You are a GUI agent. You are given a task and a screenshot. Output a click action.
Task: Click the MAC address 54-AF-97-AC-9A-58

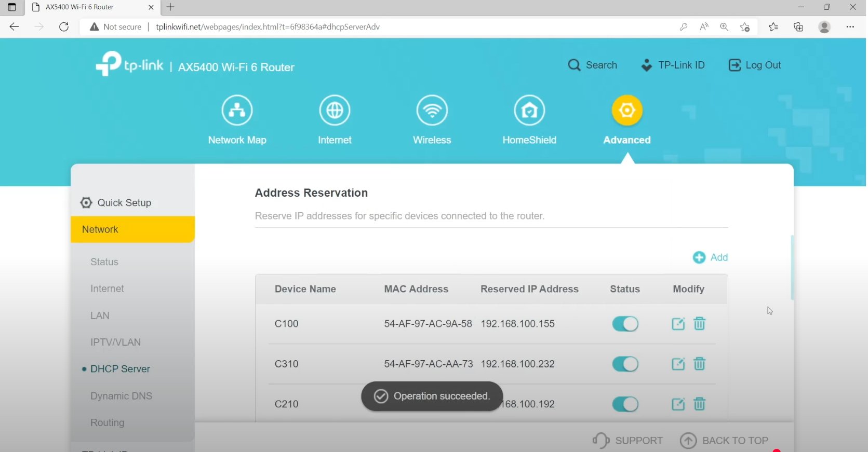(x=428, y=324)
